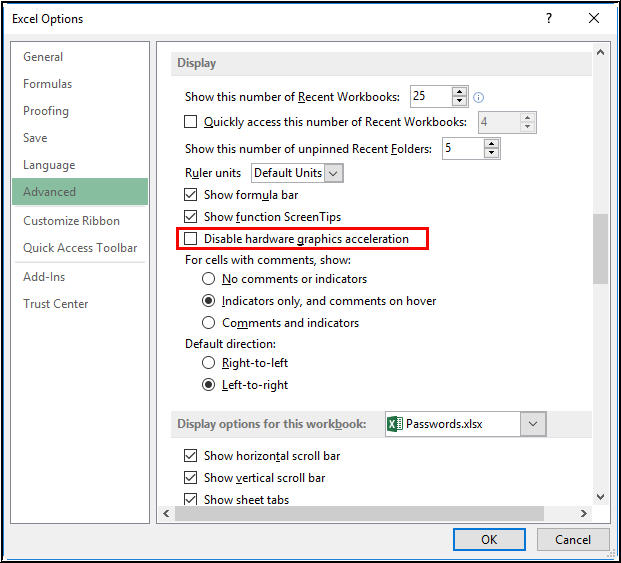
Task: Click the horizontal scrollbar left arrow
Action: (166, 514)
